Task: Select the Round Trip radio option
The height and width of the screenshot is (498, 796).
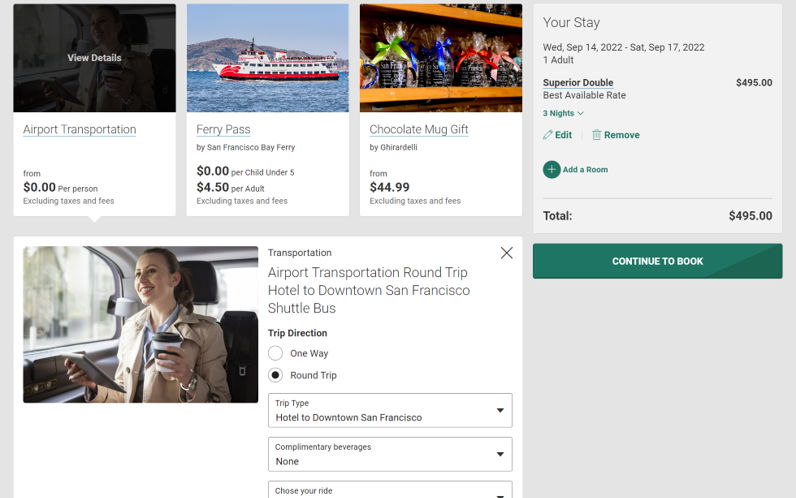Action: point(276,375)
